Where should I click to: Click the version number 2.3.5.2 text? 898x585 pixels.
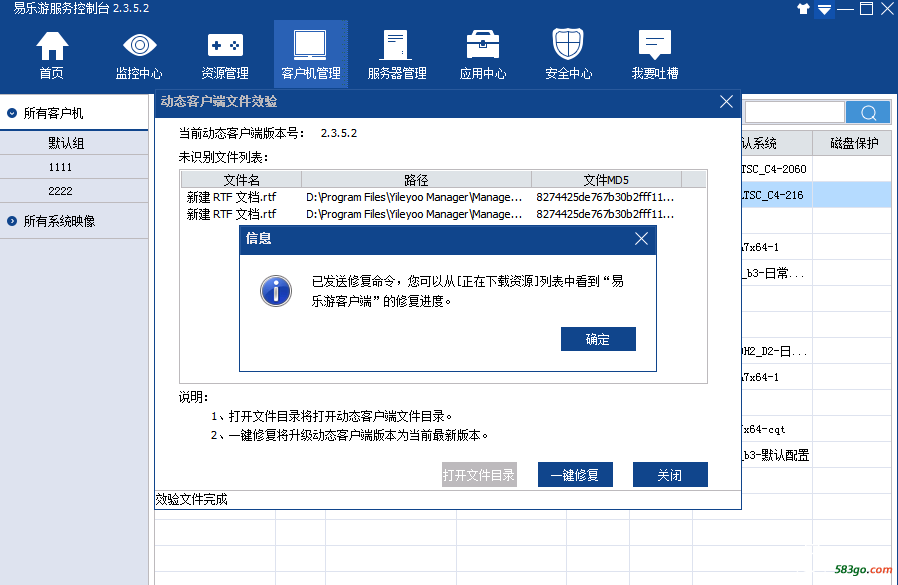point(339,134)
